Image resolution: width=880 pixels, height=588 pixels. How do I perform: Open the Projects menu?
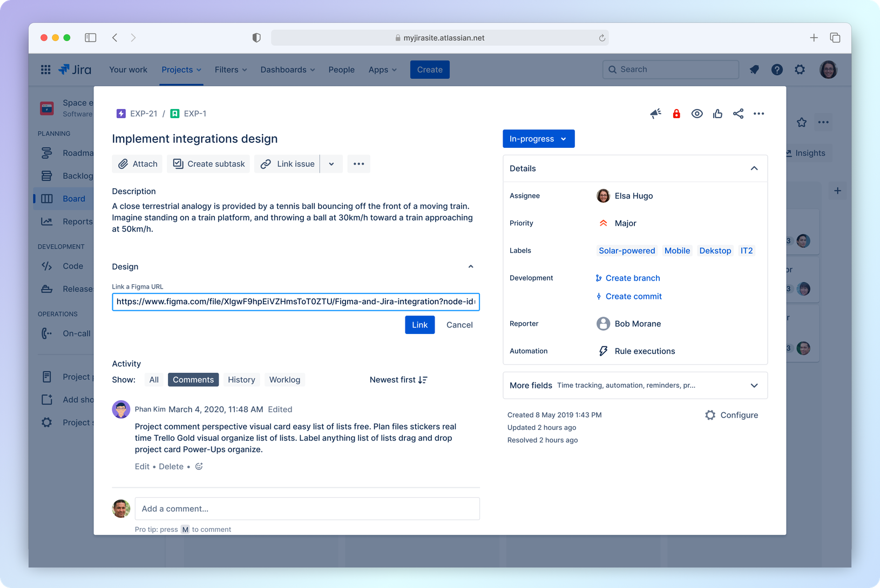click(181, 70)
